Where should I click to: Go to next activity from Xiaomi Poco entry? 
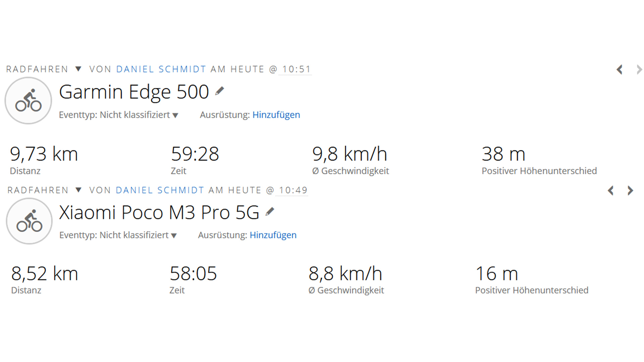coord(630,191)
